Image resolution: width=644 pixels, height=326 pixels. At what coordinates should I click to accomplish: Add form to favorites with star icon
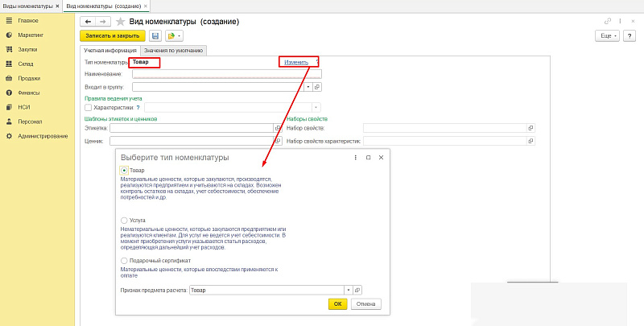[121, 20]
